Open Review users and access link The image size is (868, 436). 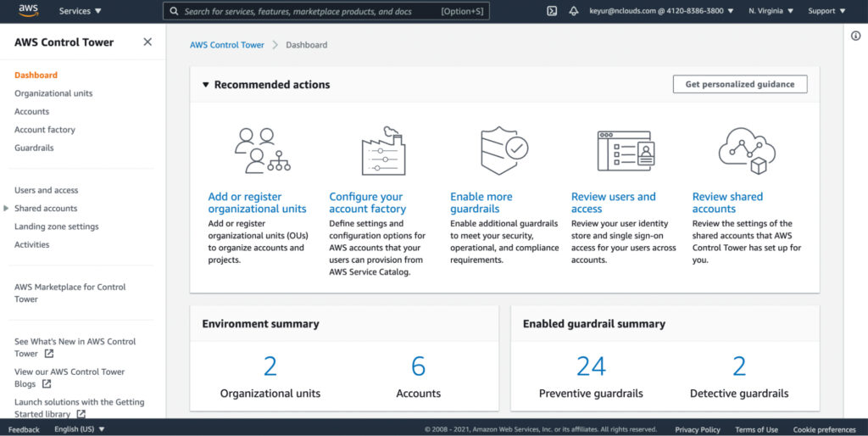click(x=614, y=203)
